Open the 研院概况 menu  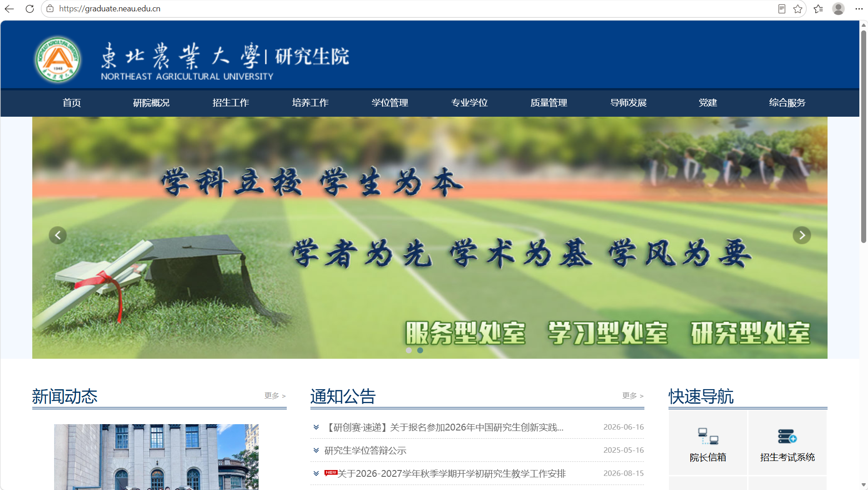point(151,103)
